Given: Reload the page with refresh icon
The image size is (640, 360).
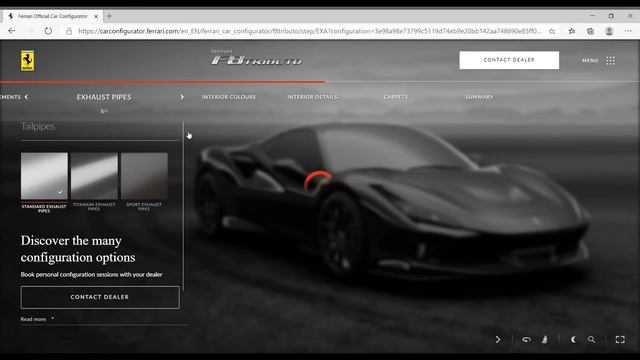Looking at the screenshot, I should coord(48,31).
